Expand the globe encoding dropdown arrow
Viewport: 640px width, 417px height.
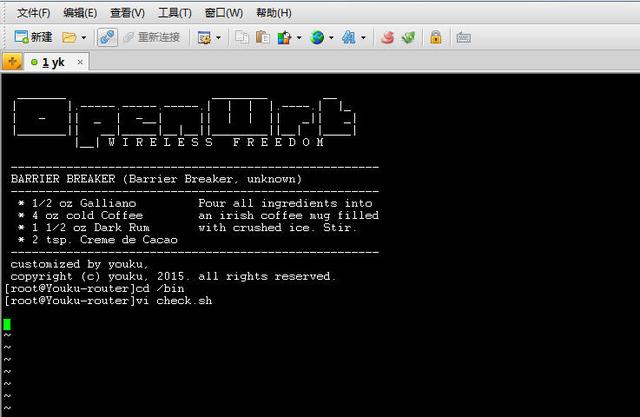[x=331, y=38]
